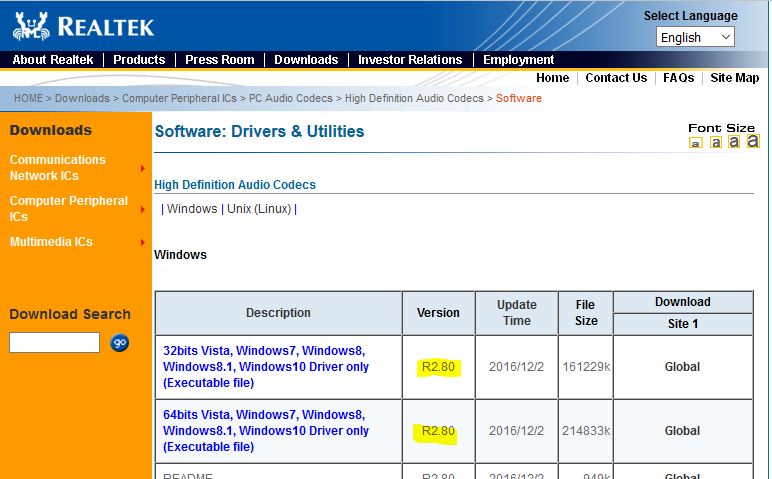Screen dimensions: 772x479
Task: Select the largest font size icon
Action: tap(753, 141)
